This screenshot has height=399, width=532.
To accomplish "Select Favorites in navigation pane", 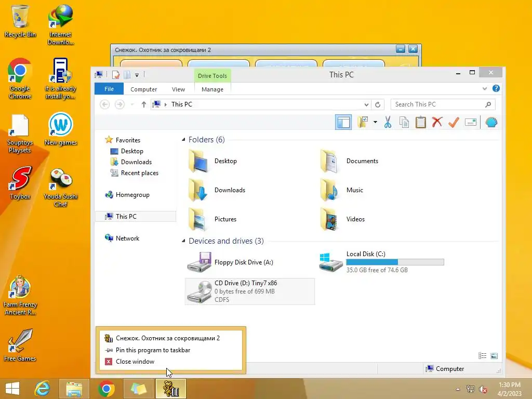I will [x=128, y=140].
